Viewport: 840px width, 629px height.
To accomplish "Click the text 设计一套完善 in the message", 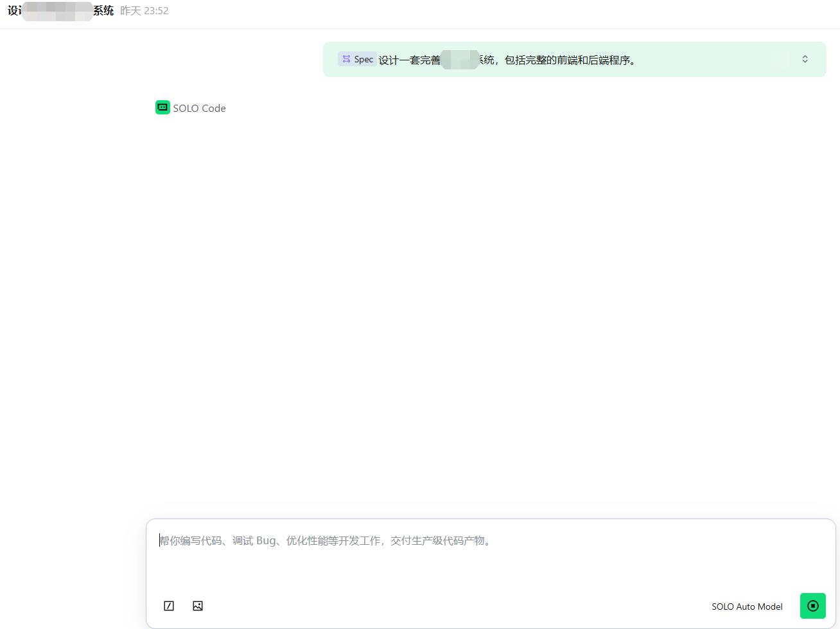I will 409,60.
